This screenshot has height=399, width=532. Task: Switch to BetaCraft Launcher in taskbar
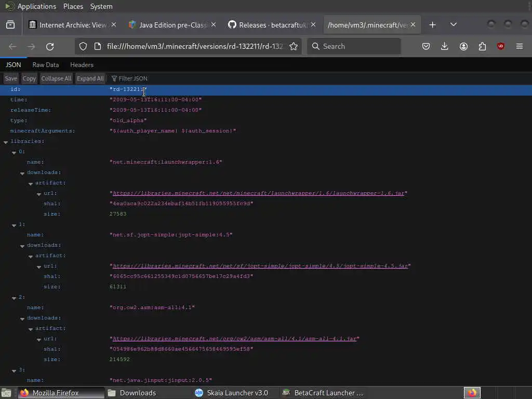click(x=322, y=393)
